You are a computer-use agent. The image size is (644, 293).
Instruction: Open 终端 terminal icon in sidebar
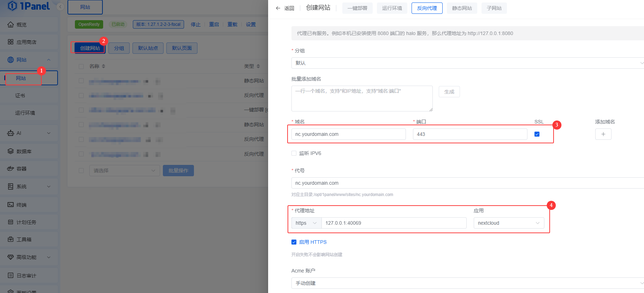tap(11, 205)
